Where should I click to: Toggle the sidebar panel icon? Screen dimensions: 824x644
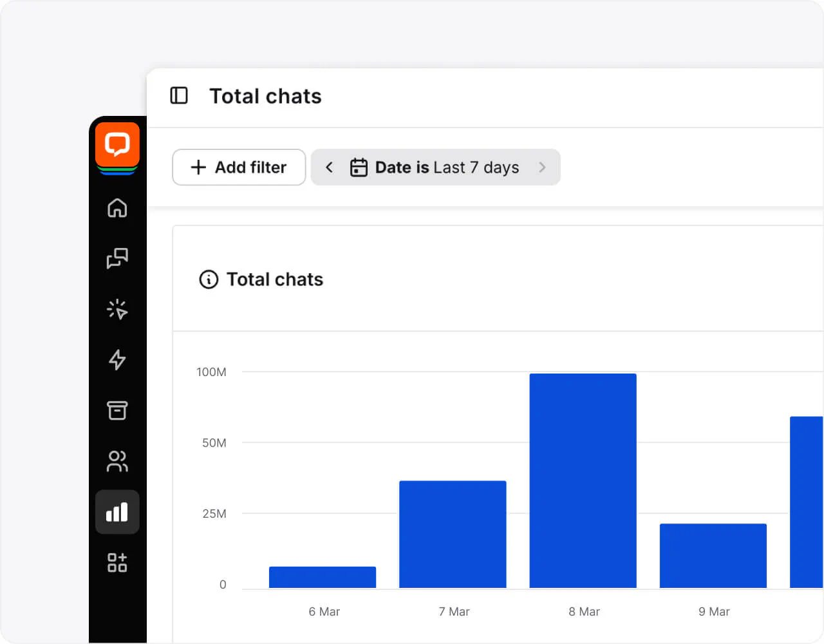(x=179, y=96)
